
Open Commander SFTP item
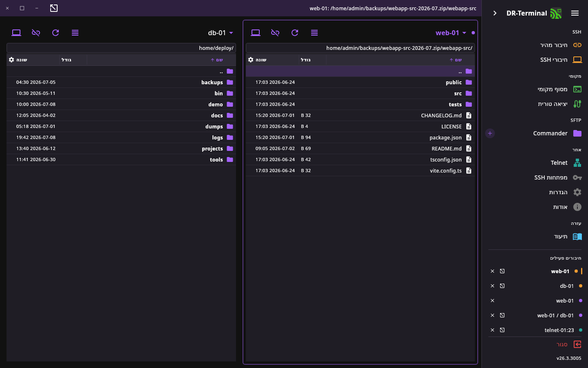click(x=541, y=133)
